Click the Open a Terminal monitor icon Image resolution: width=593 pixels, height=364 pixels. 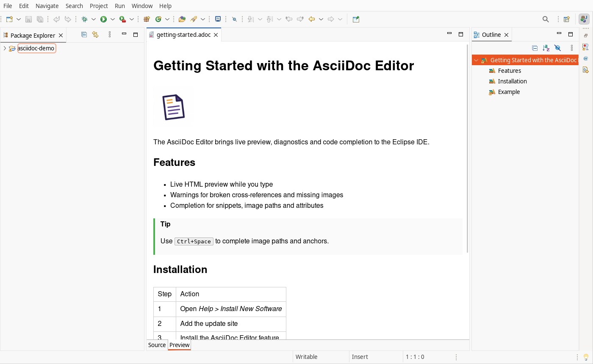218,19
